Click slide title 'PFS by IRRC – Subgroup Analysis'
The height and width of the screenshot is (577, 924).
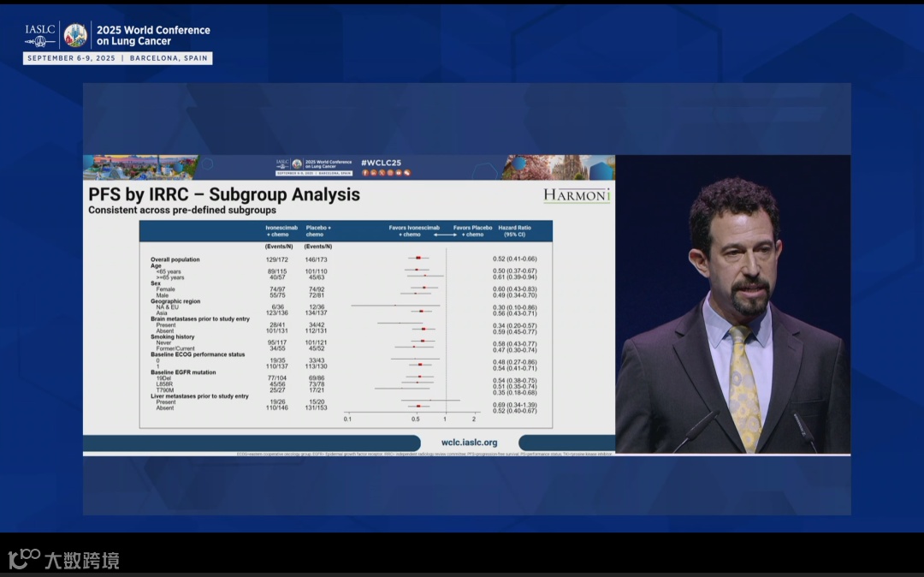tap(224, 194)
